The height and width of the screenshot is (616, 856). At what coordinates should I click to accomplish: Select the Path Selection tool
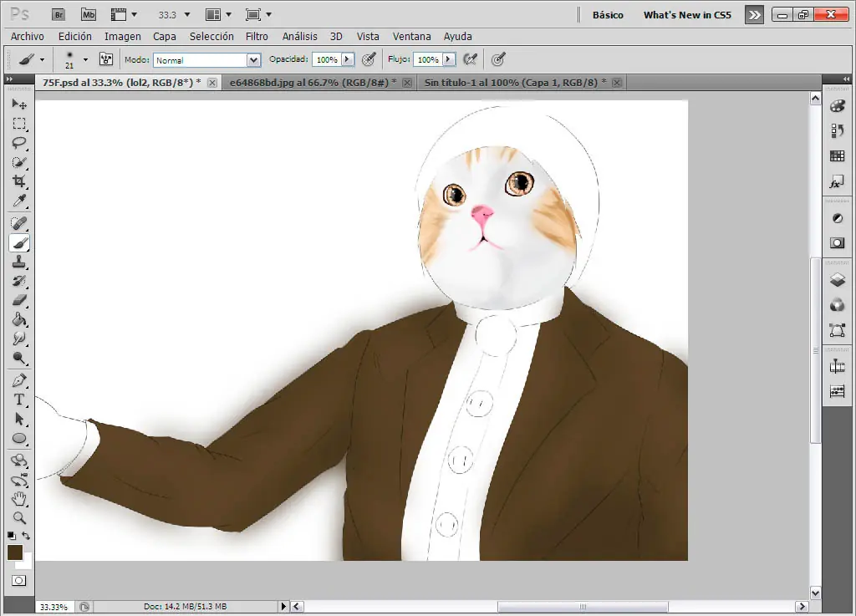pyautogui.click(x=19, y=419)
